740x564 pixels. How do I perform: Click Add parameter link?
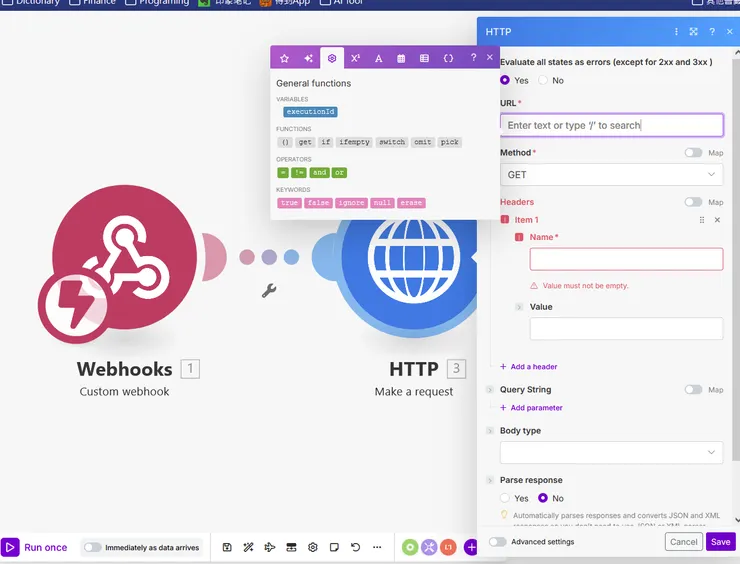pos(531,408)
